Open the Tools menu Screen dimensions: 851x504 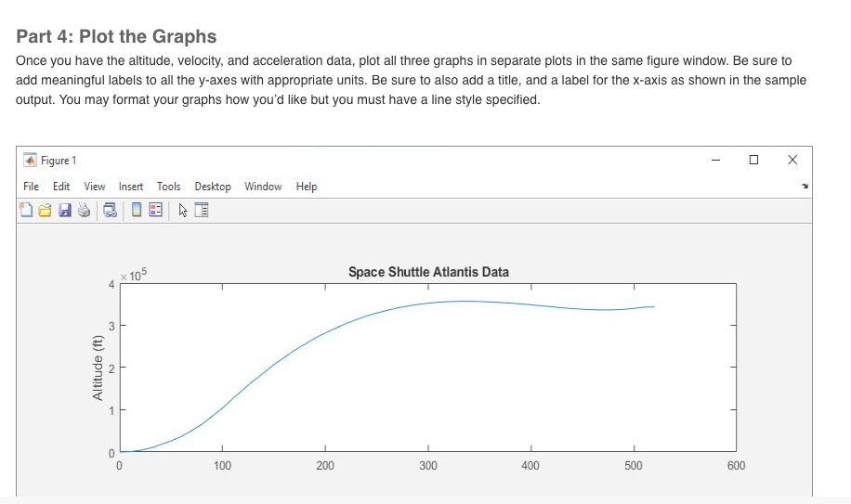pyautogui.click(x=169, y=187)
